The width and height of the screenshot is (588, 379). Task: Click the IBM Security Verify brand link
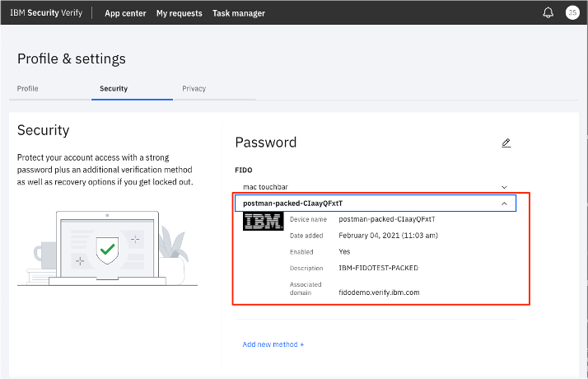[46, 12]
